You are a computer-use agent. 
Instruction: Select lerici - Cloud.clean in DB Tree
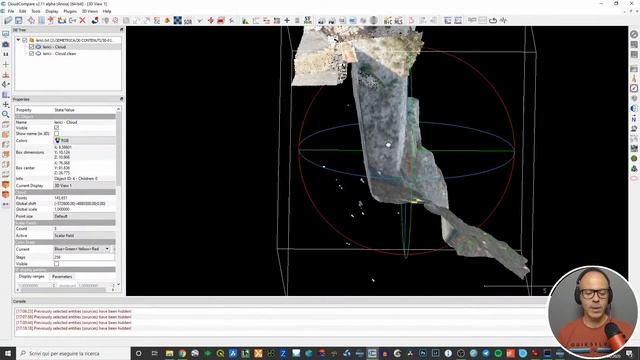60,53
